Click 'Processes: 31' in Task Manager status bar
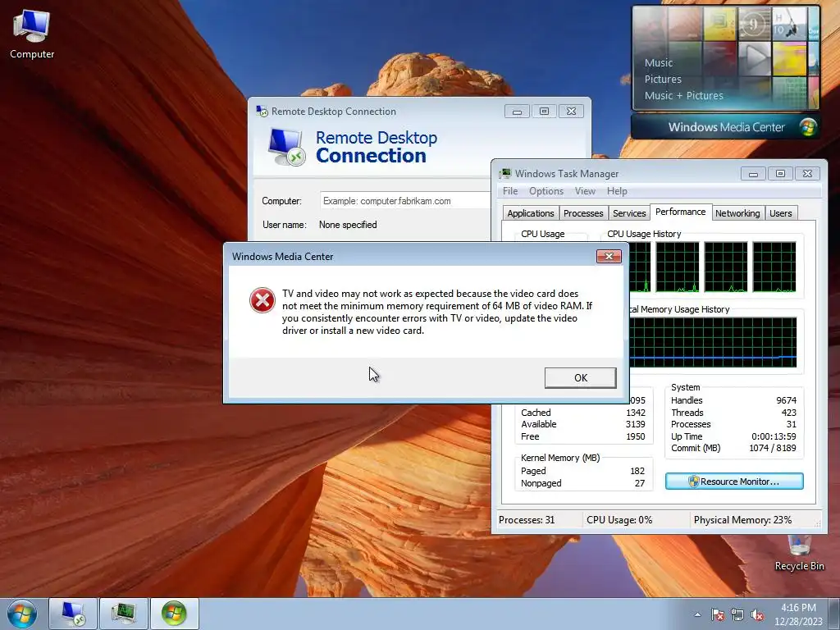The width and height of the screenshot is (840, 630). click(x=527, y=519)
